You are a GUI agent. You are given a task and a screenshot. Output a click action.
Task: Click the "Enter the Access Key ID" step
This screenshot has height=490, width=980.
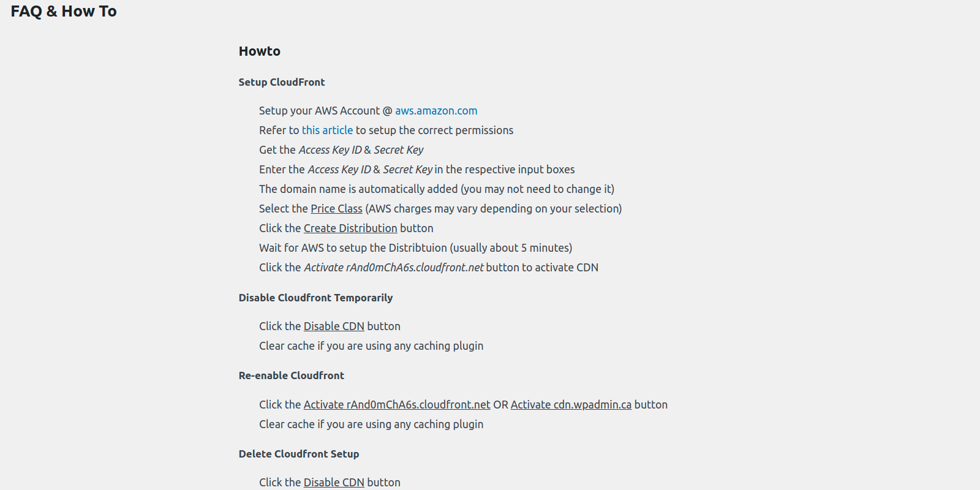click(417, 170)
